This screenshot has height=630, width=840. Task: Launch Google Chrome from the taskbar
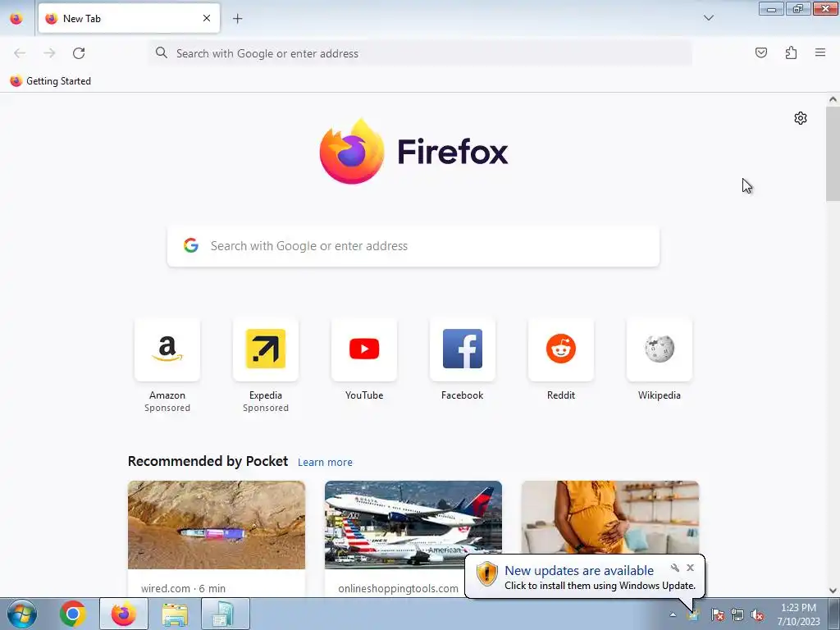coord(73,614)
